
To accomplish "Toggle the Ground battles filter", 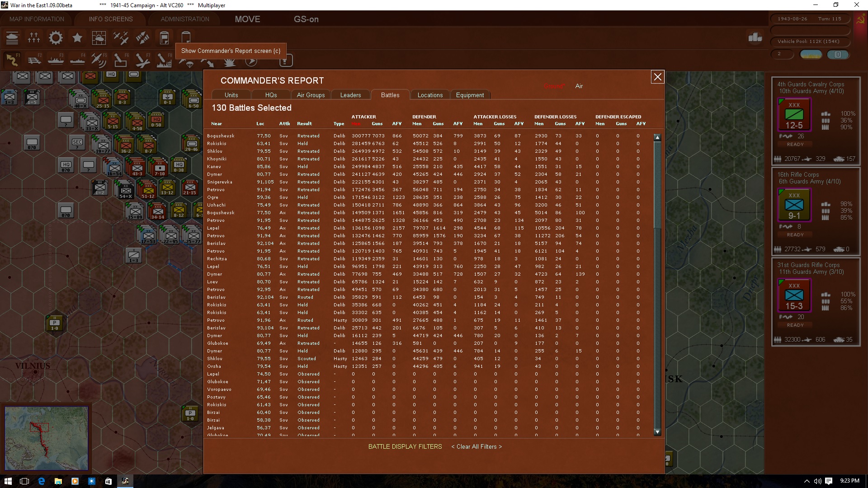I will 554,86.
